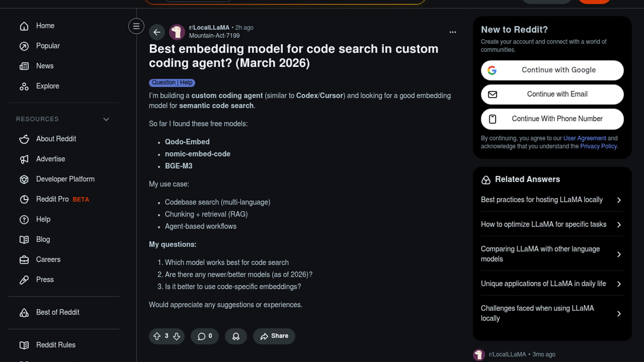Continue with Google sign-in
The image size is (644, 362).
[552, 70]
